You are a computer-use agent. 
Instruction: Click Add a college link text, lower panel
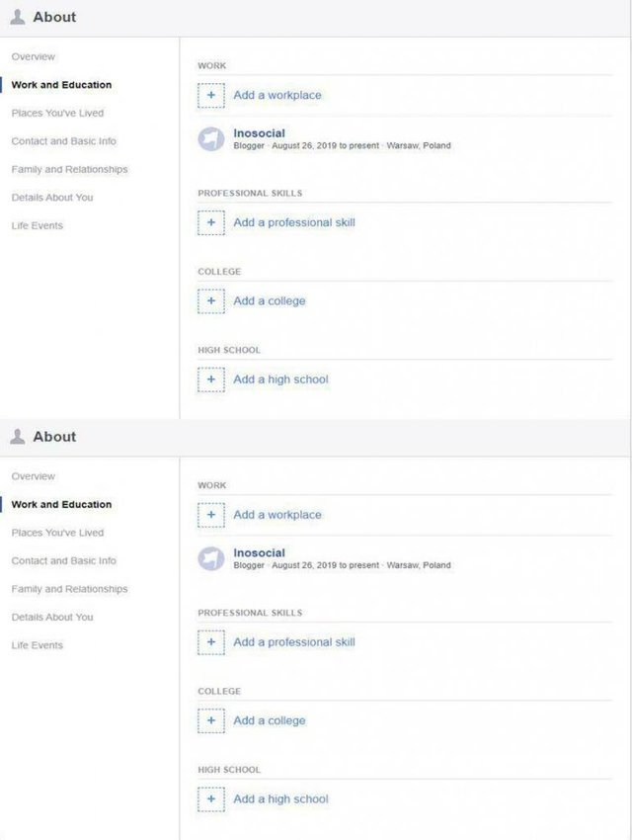[x=270, y=721]
